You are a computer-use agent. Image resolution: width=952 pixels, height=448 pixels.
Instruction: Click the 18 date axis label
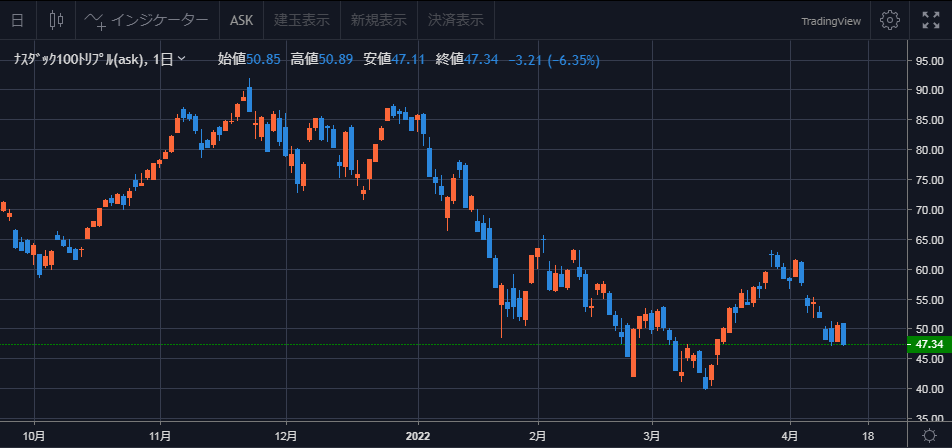(x=868, y=435)
